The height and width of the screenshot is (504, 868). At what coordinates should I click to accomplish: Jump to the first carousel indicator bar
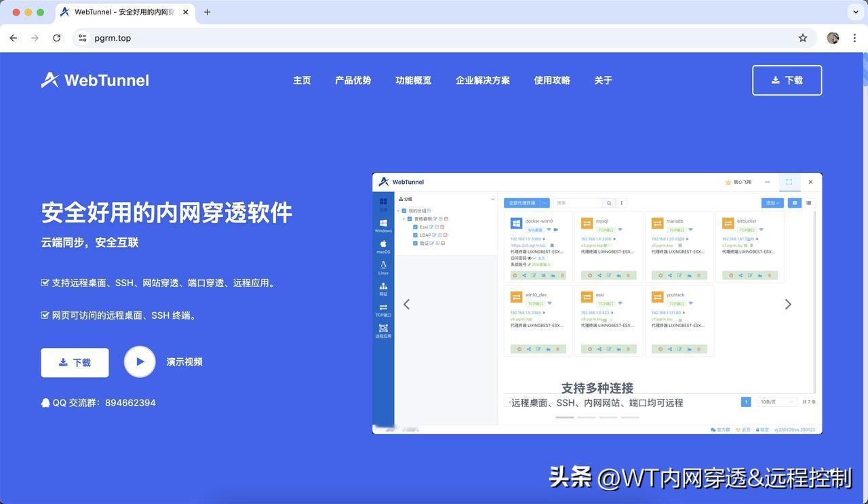[x=565, y=417]
